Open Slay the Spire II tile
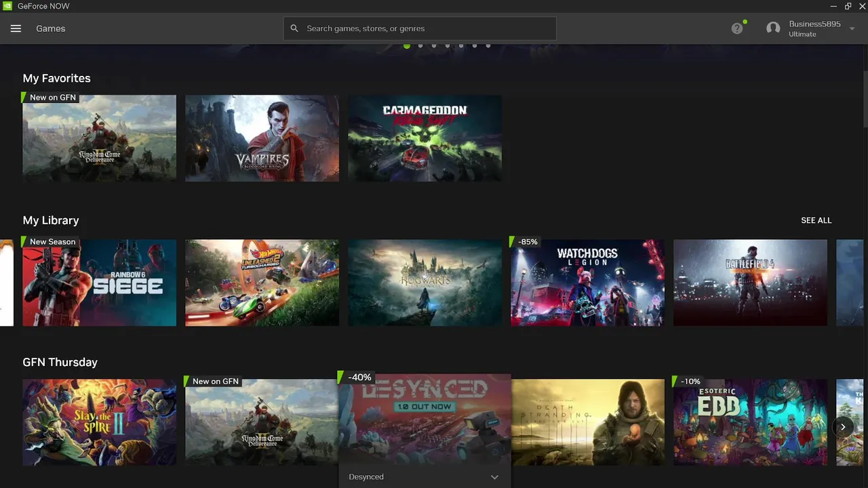868x488 pixels. coord(99,422)
